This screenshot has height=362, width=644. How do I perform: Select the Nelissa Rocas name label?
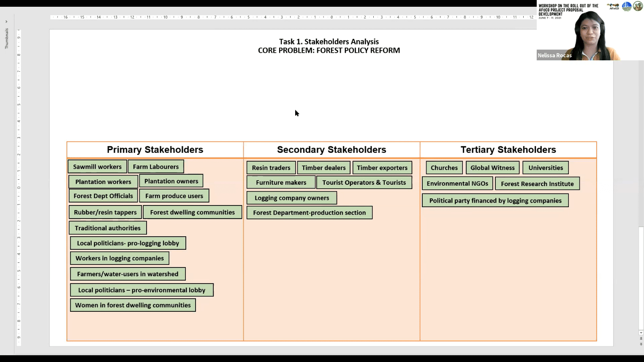[x=554, y=55]
